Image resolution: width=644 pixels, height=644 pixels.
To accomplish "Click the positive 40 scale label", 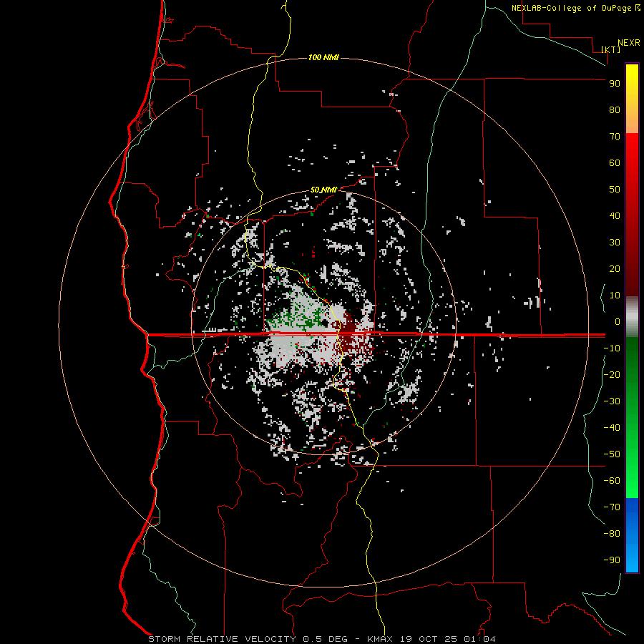I will [615, 215].
